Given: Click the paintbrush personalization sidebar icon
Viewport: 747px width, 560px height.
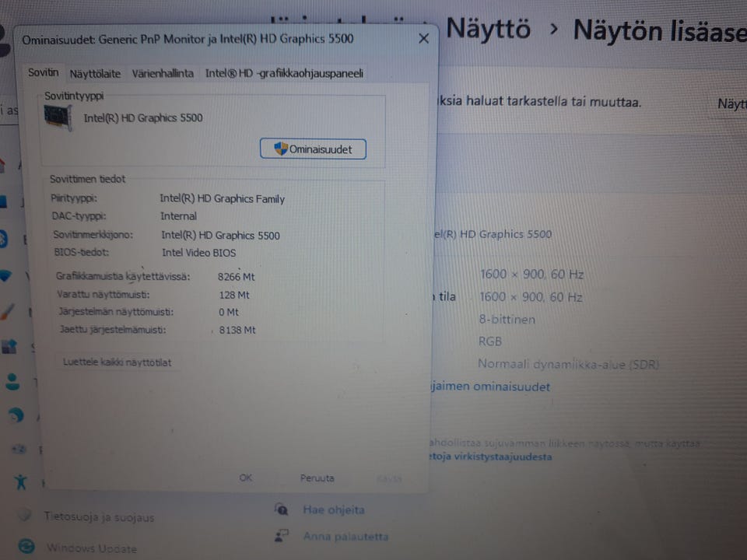Looking at the screenshot, I should [x=7, y=312].
